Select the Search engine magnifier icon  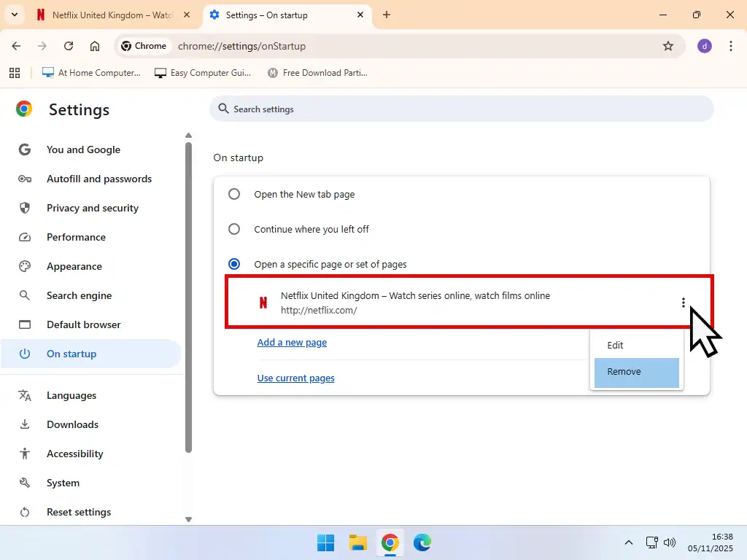25,295
